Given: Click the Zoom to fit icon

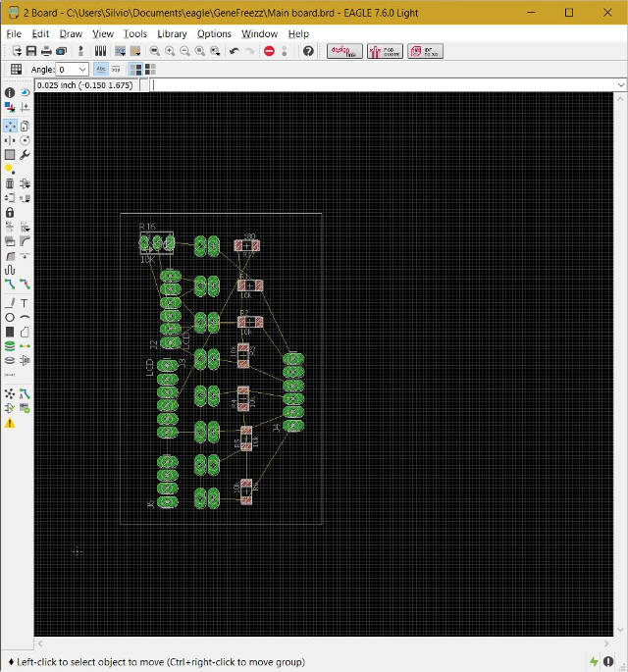Looking at the screenshot, I should coord(155,51).
